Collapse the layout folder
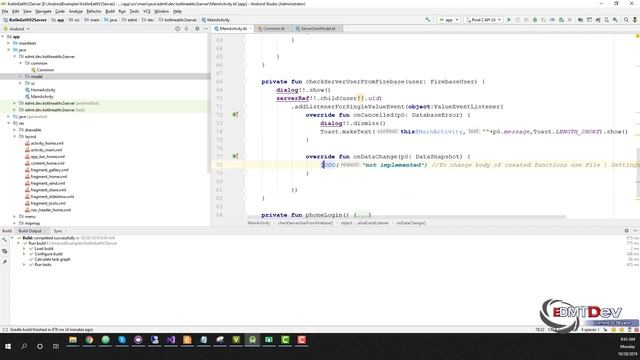640x360 pixels. (15, 136)
